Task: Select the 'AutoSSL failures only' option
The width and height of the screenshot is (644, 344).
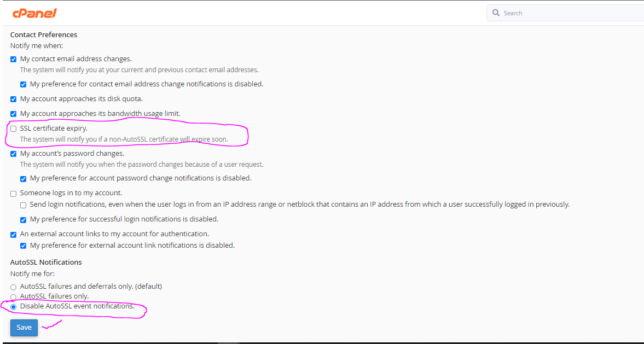Action: 13,296
